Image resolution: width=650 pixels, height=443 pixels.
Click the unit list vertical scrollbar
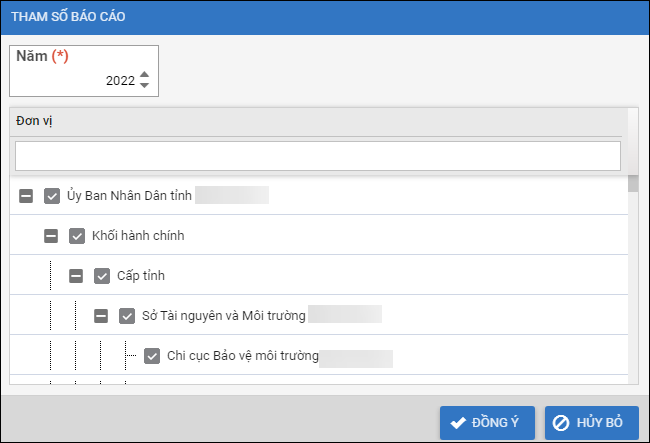(632, 280)
